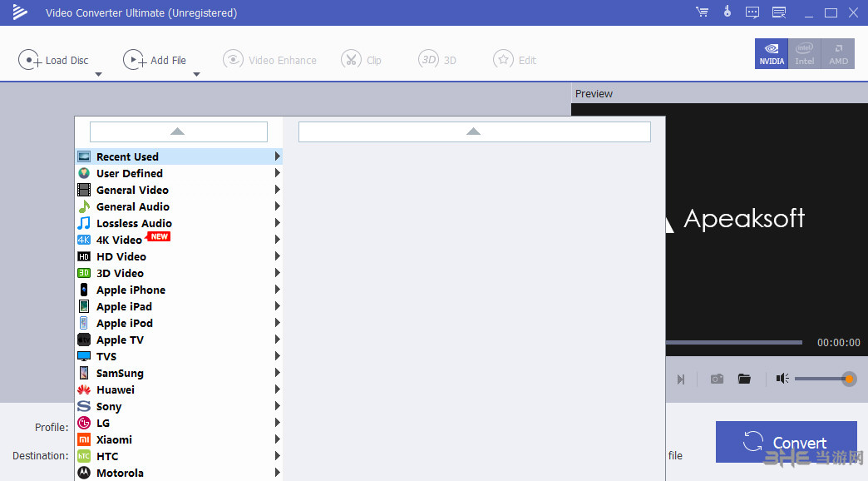Image resolution: width=868 pixels, height=481 pixels.
Task: Open the Apple iPhone profile category
Action: (131, 290)
